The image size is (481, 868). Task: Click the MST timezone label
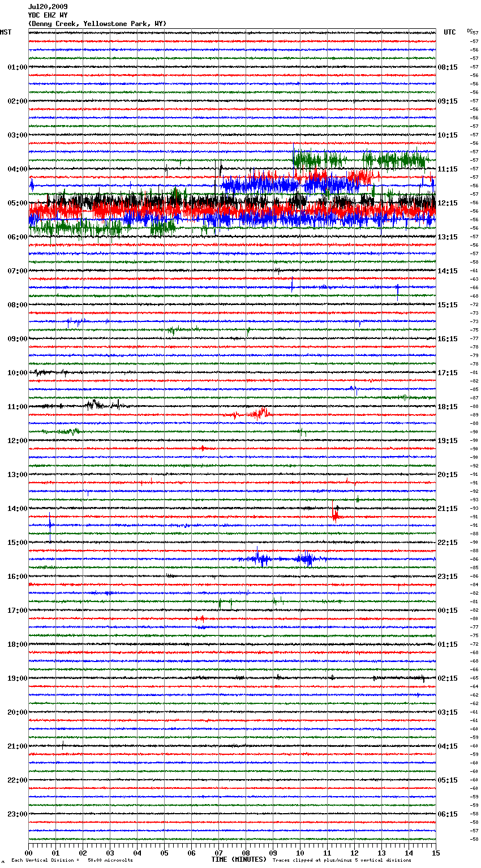(6, 32)
